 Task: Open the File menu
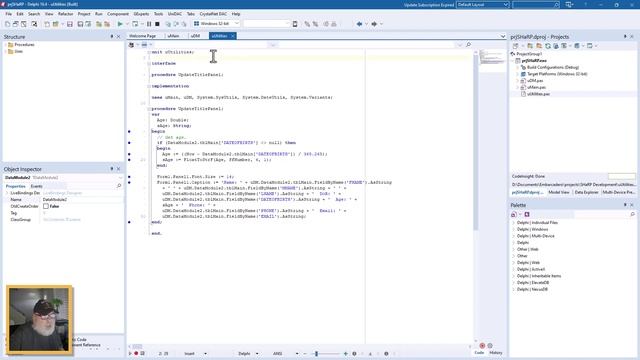pos(9,14)
